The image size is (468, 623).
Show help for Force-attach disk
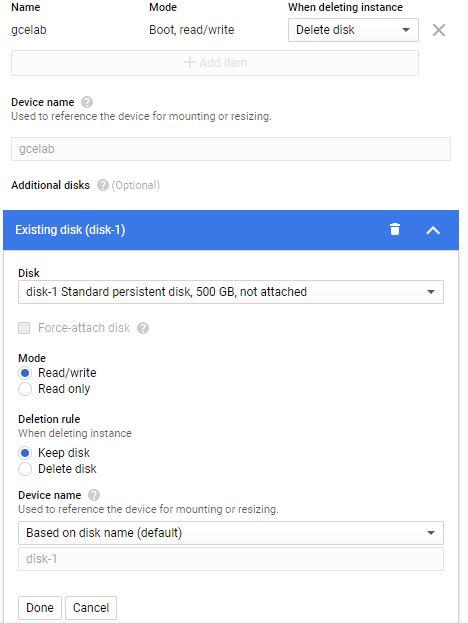[x=143, y=328]
